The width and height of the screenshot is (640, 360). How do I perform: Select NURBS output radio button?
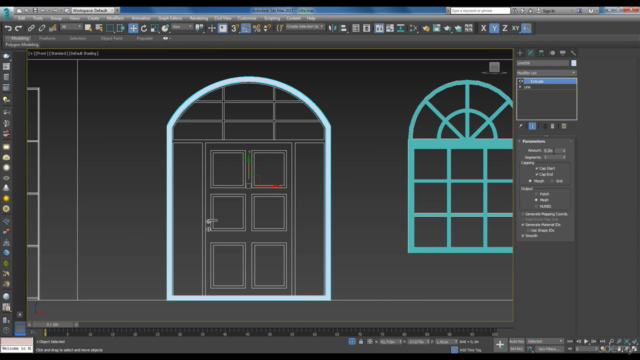click(536, 206)
